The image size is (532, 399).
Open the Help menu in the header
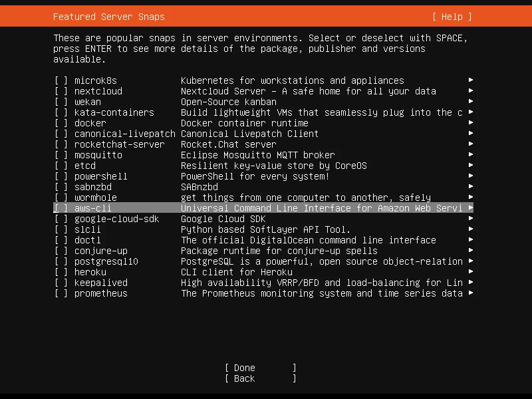point(452,17)
